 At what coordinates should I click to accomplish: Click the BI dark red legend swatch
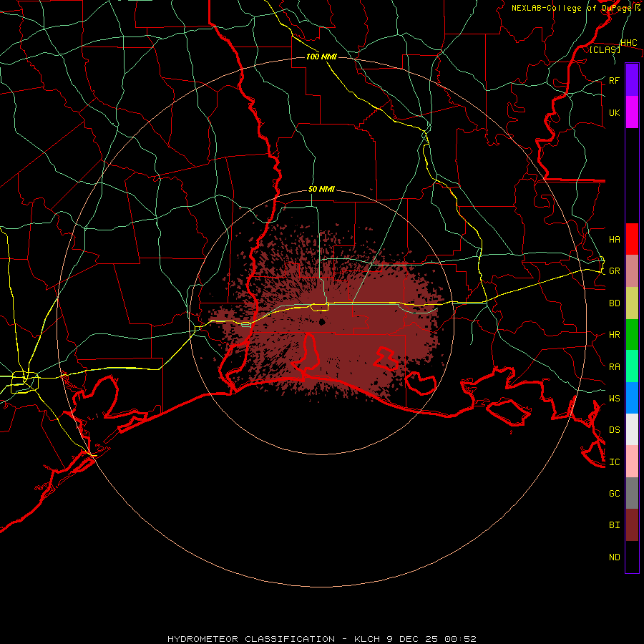[632, 525]
